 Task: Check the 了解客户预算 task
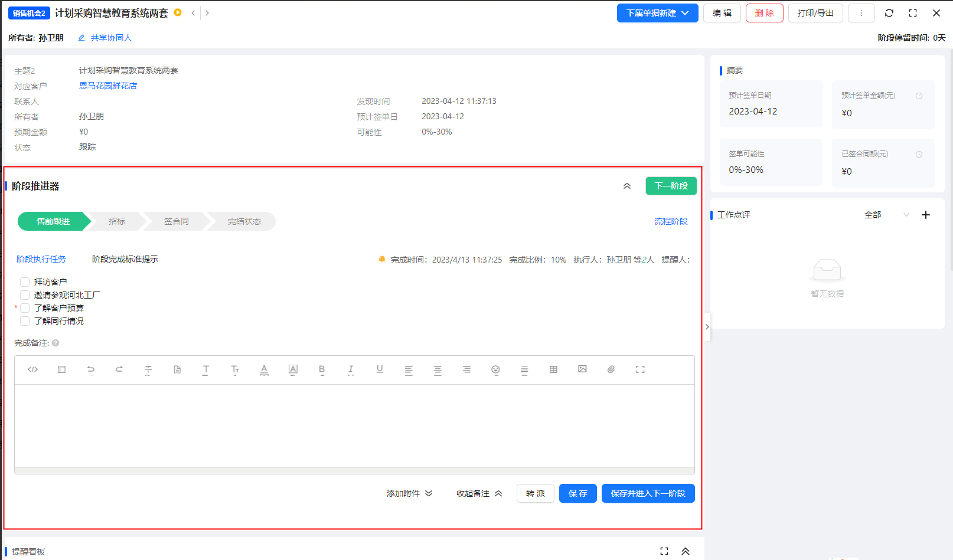pyautogui.click(x=25, y=308)
